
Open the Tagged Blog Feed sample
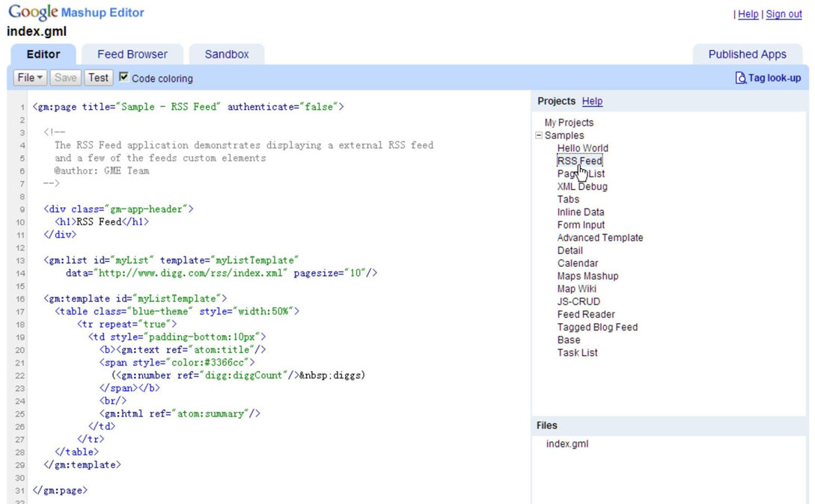click(597, 328)
